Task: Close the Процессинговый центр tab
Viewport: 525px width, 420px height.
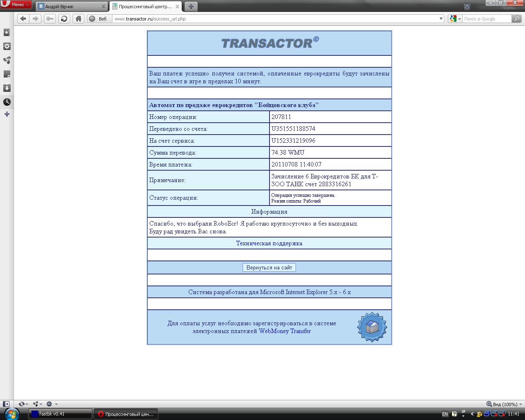Action: coord(177,7)
